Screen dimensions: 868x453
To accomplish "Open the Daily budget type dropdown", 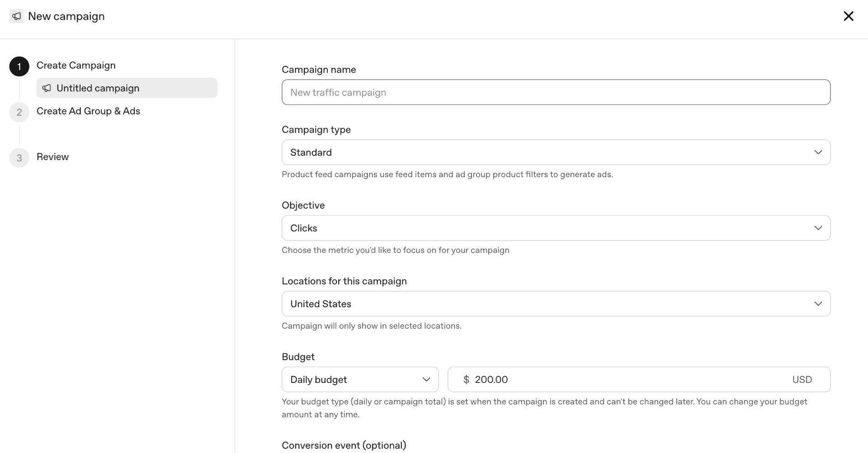I will 360,379.
